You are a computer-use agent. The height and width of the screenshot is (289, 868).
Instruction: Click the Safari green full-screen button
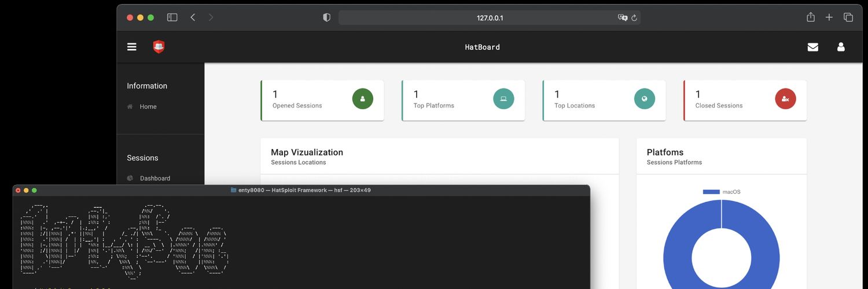point(151,17)
